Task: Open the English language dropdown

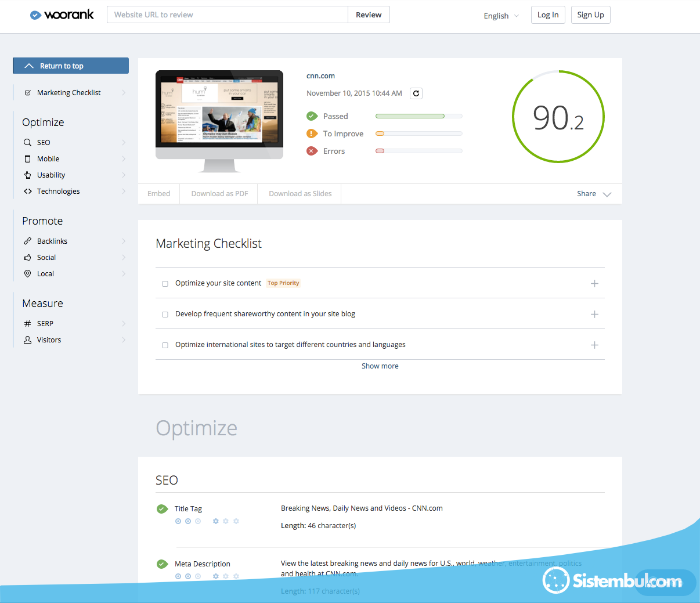Action: [501, 16]
